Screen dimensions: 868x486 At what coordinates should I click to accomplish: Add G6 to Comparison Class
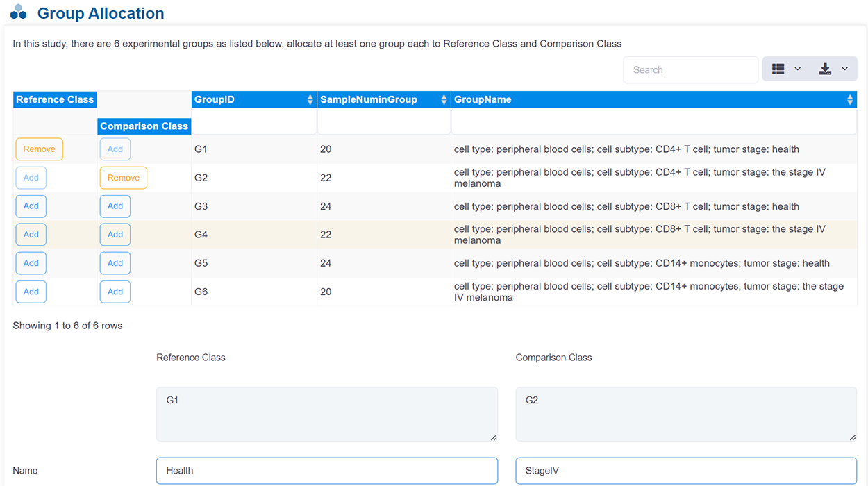pyautogui.click(x=115, y=292)
